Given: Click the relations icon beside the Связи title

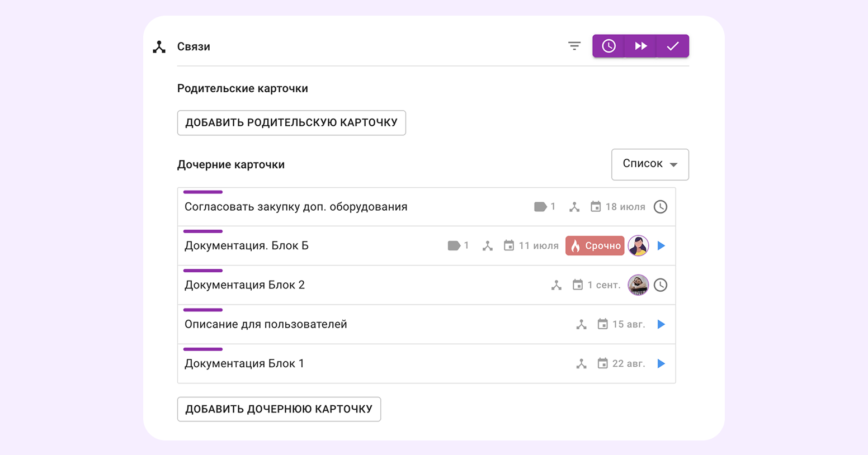Looking at the screenshot, I should coord(159,47).
